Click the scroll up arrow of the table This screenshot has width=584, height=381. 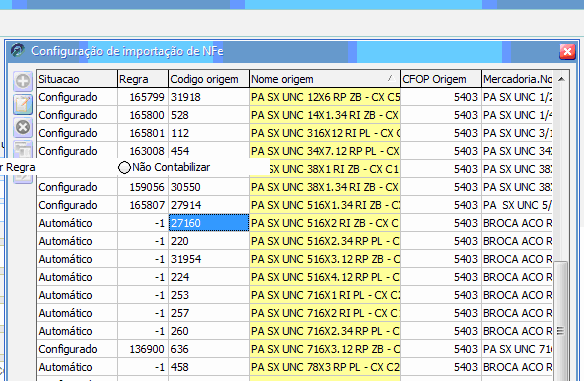click(x=561, y=79)
